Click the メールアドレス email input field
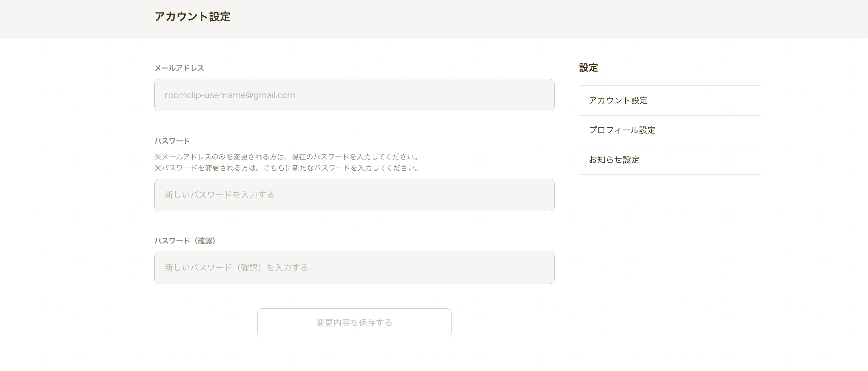Screen dimensions: 868x371 (354, 95)
